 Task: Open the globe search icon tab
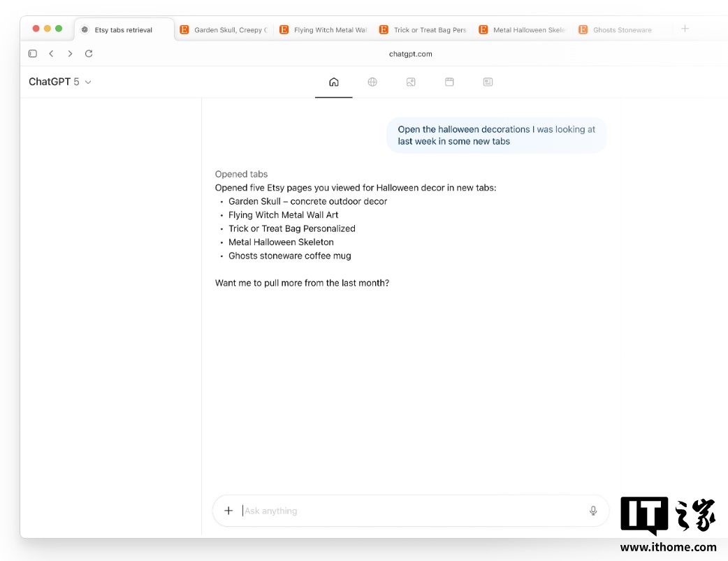[x=372, y=82]
